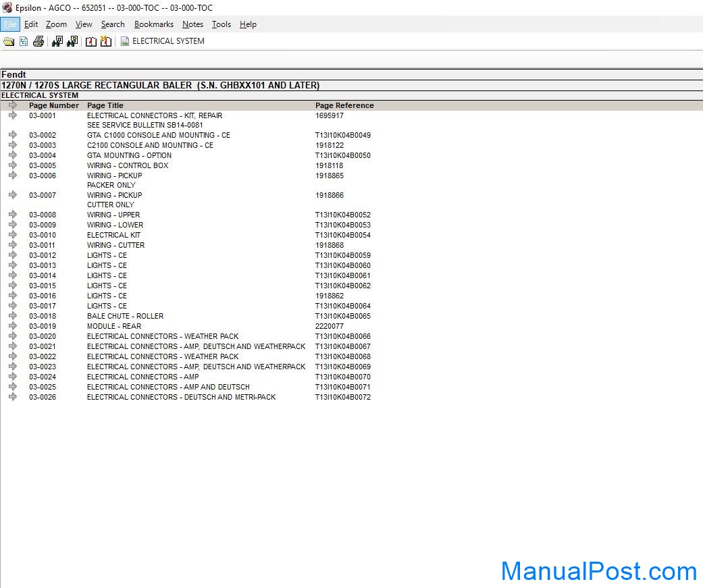Click page number 03-0020
Viewport: 703px width, 588px height.
click(x=43, y=337)
